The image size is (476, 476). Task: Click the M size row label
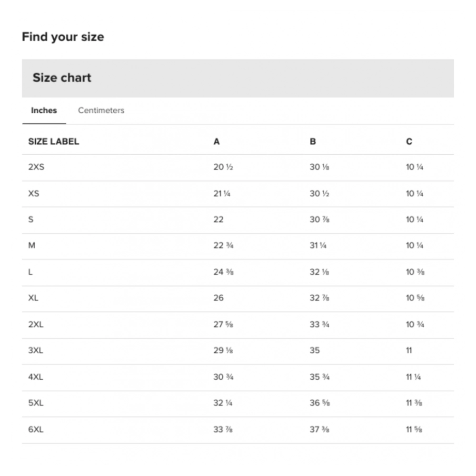pos(32,246)
